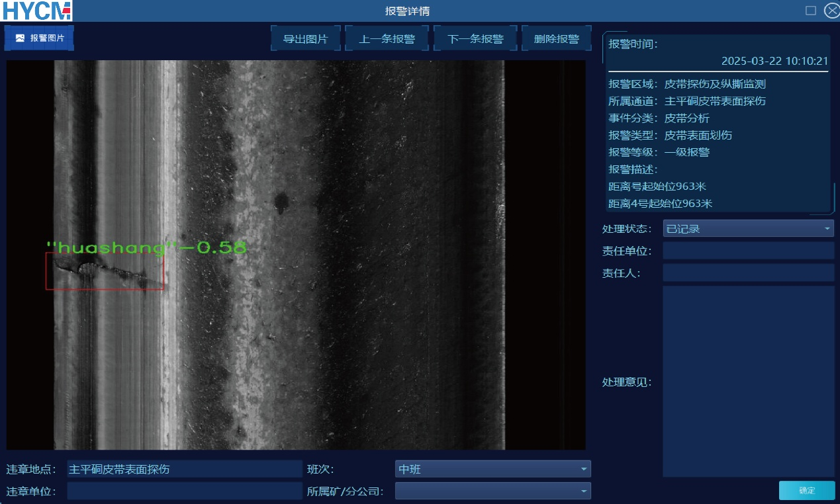Click the 报警区域: 皮带探伤及纵撕监测 line

(x=687, y=84)
